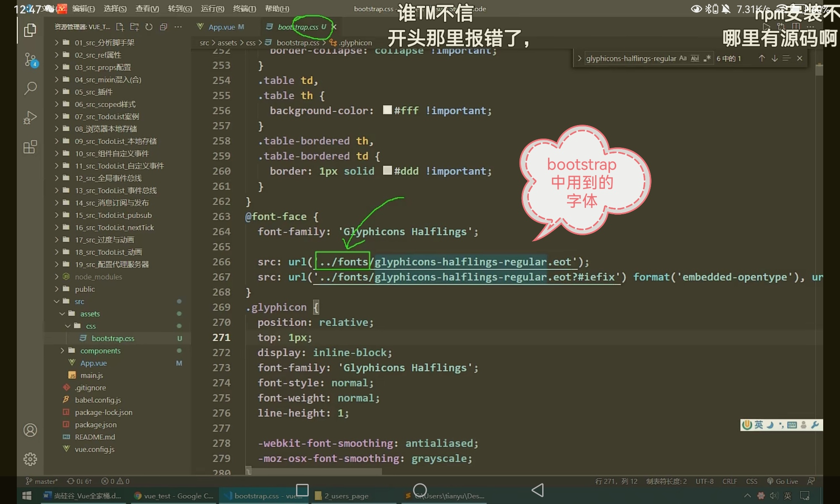The image size is (840, 504).
Task: Toggle Use Regular Expression in find widget
Action: coord(707,58)
